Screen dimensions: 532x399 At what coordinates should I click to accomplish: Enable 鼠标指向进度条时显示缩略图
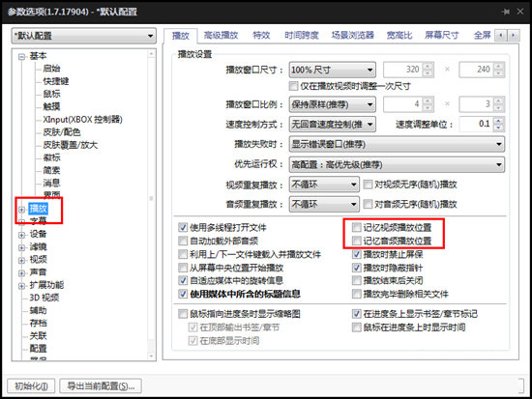pos(183,314)
